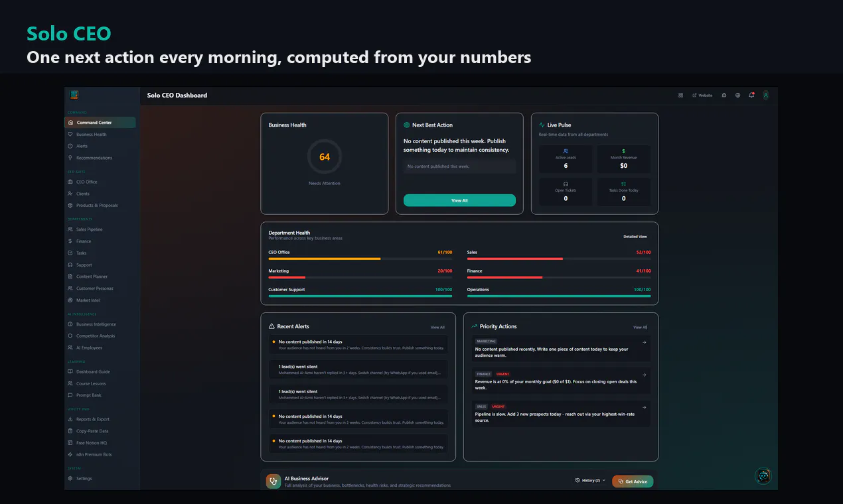This screenshot has width=843, height=504.
Task: Expand the History (2) dropdown
Action: (x=590, y=480)
